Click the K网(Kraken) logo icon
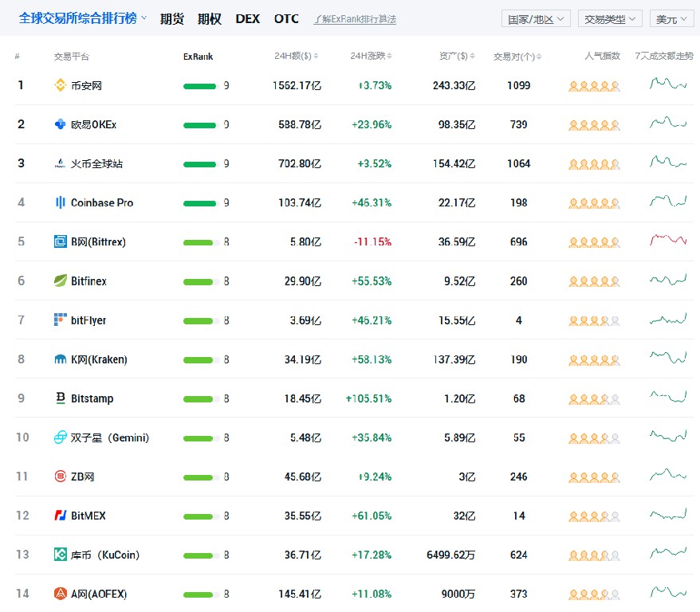Viewport: 700px width, 612px height. pyautogui.click(x=61, y=359)
